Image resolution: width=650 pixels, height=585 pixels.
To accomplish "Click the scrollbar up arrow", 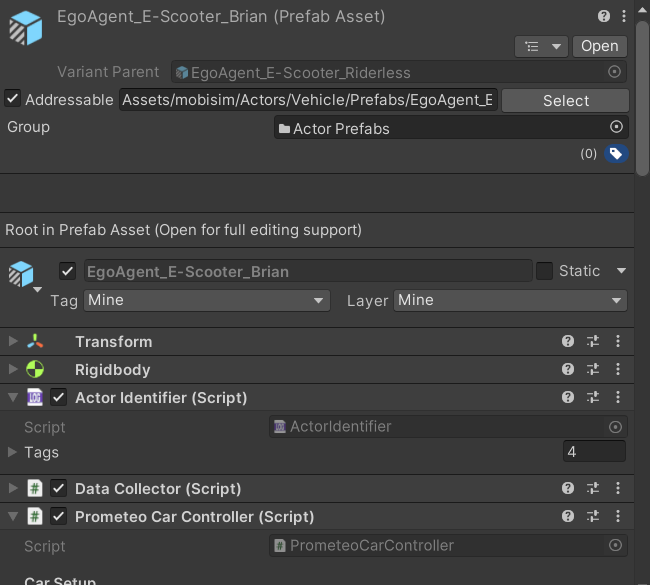I will [x=643, y=10].
